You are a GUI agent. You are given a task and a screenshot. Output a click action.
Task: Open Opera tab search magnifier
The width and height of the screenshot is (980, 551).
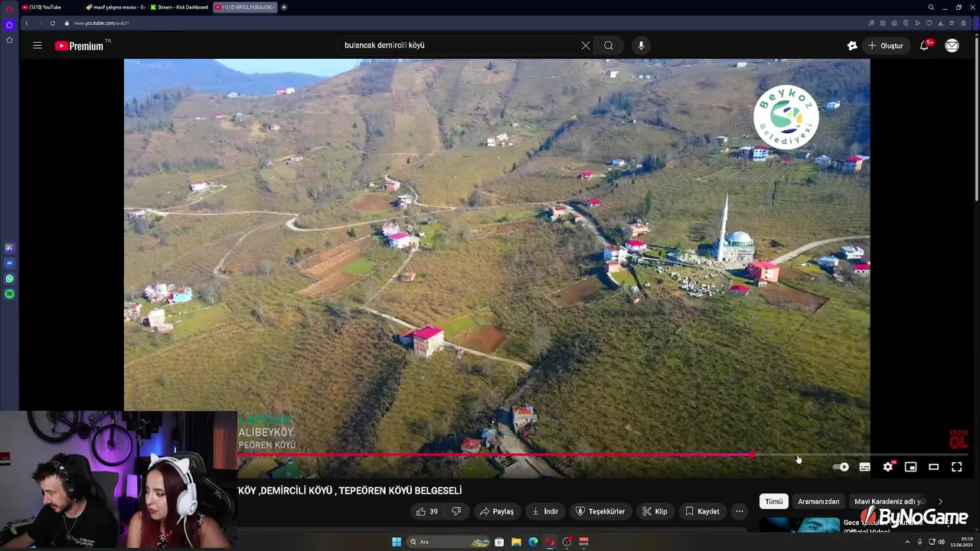pos(931,7)
